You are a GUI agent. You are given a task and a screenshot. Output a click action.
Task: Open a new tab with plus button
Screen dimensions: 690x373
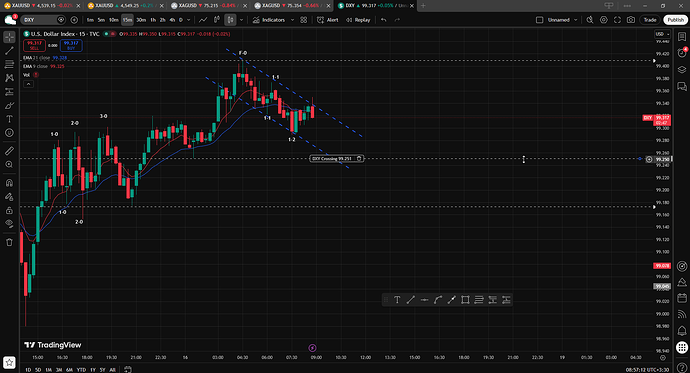click(423, 6)
